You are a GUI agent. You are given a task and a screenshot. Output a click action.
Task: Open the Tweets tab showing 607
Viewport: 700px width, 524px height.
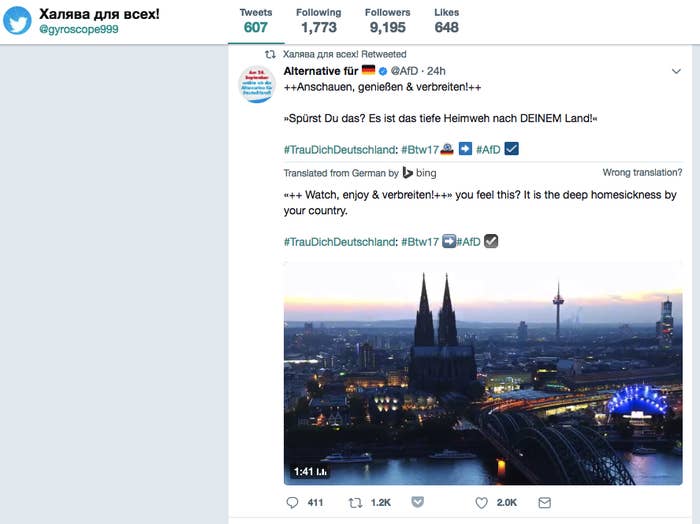tap(256, 21)
